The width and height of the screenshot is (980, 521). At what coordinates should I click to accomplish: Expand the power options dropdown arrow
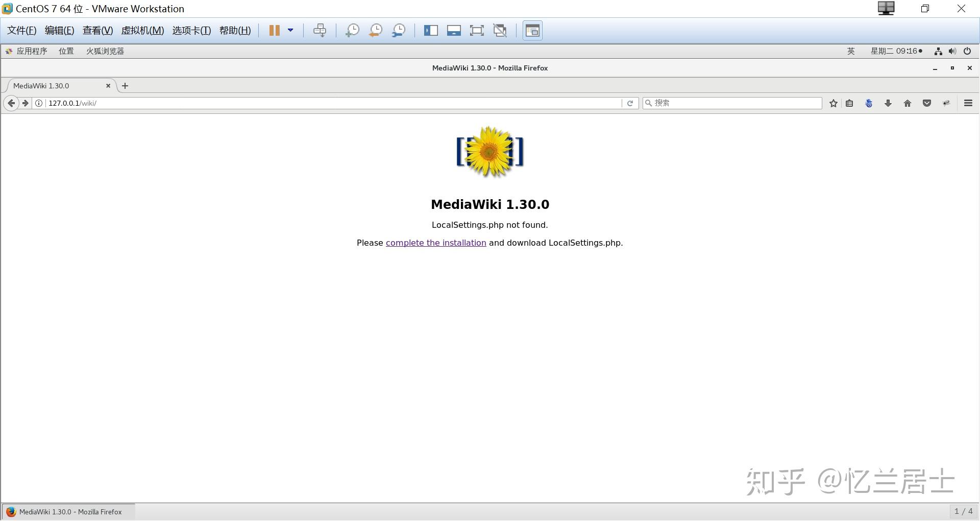(291, 30)
